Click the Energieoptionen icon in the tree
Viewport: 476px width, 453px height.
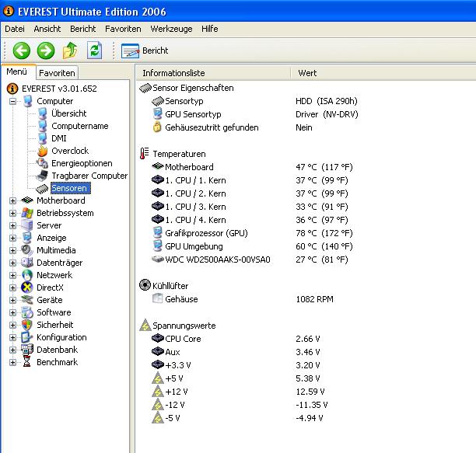pos(43,163)
